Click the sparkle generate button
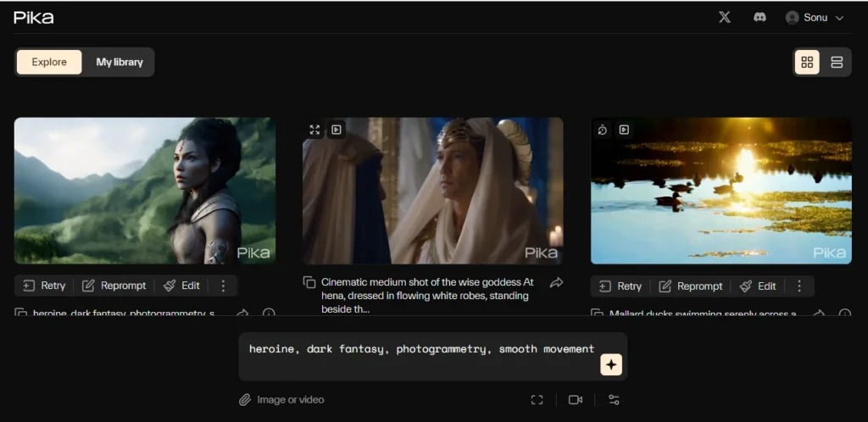Viewport: 868px width, 422px height. coord(611,364)
